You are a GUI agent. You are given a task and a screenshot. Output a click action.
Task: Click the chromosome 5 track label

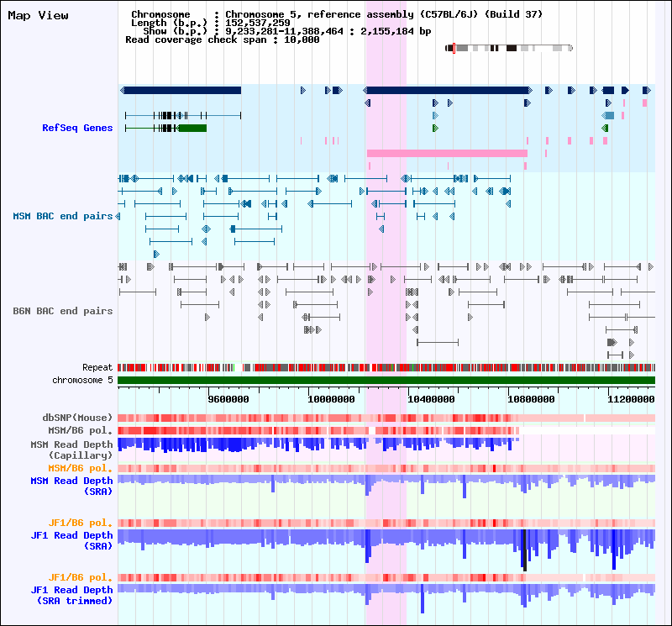coord(82,380)
